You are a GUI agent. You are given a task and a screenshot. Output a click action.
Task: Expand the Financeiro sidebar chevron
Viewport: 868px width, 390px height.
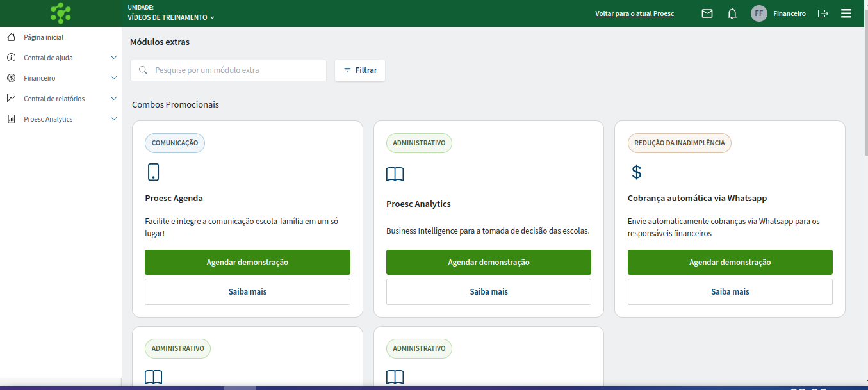[x=114, y=78]
